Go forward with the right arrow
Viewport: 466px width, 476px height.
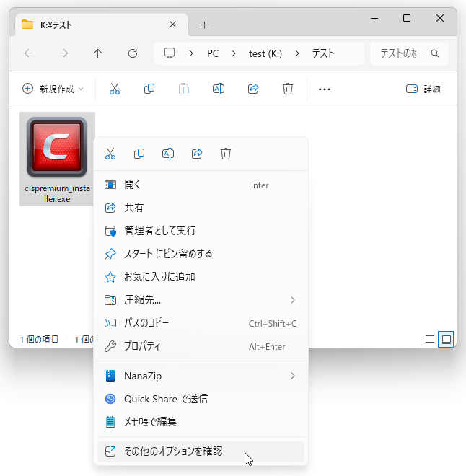point(63,53)
